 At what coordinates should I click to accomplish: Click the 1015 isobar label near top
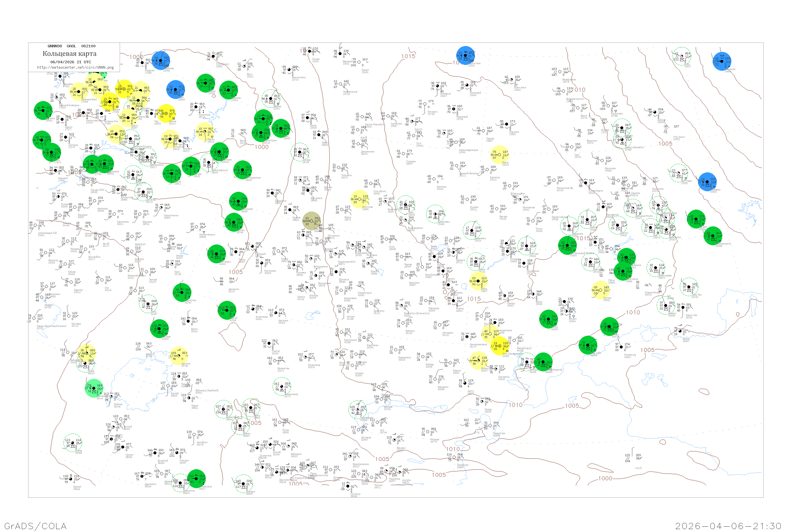coord(408,56)
